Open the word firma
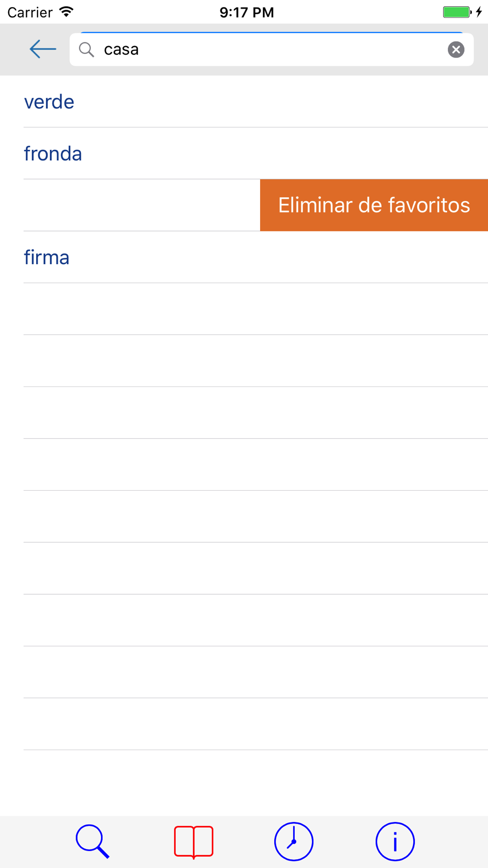This screenshot has width=488, height=868. pos(47,257)
